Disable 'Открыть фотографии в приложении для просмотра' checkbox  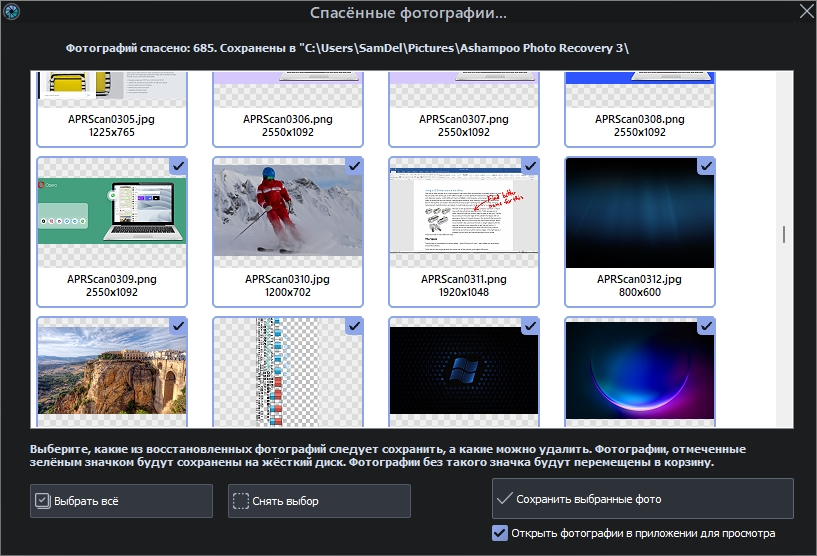[500, 533]
